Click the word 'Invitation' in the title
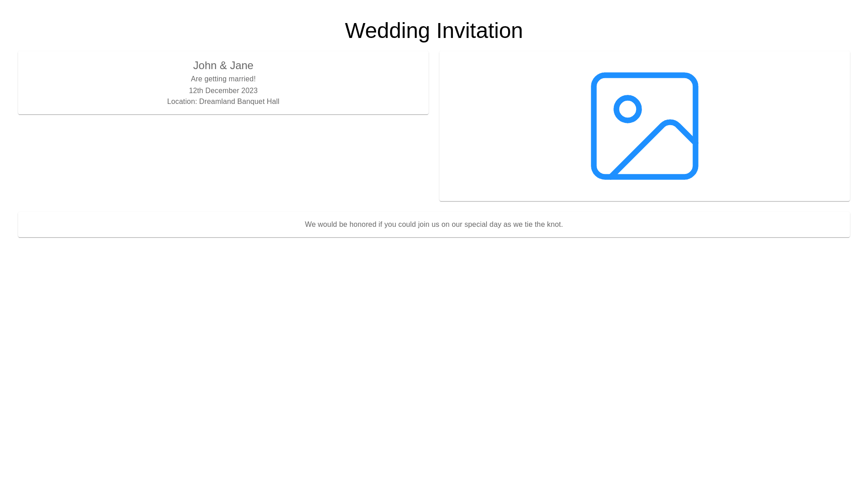Image resolution: width=868 pixels, height=488 pixels. click(479, 31)
